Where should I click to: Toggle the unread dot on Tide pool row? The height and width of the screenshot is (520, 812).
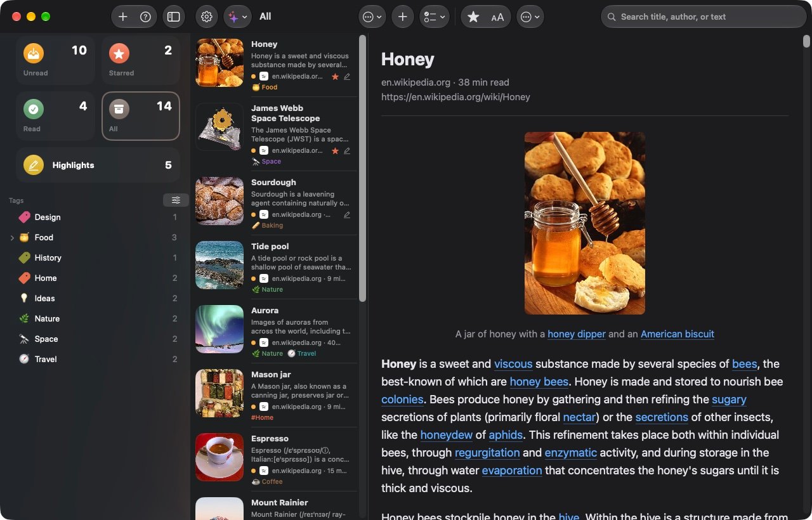point(254,279)
